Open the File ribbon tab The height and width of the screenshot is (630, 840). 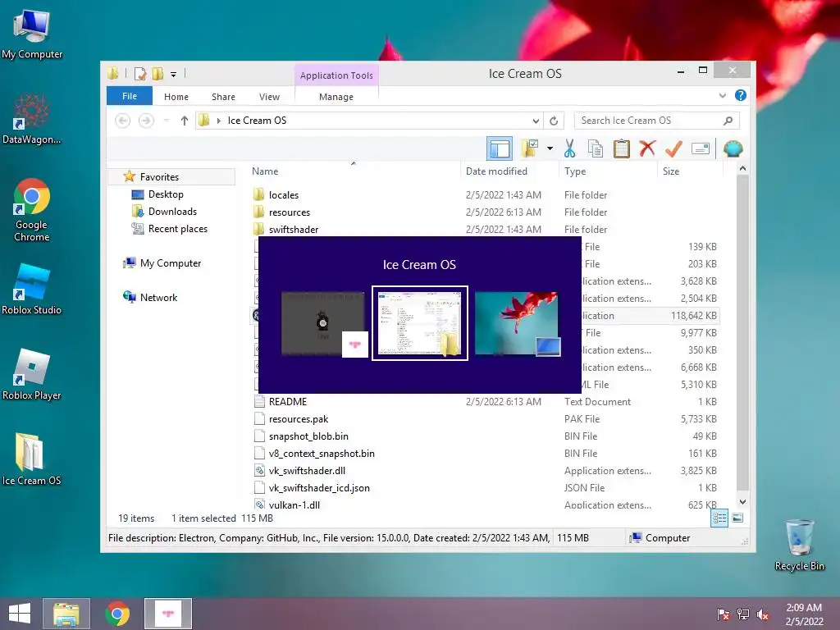[x=129, y=96]
